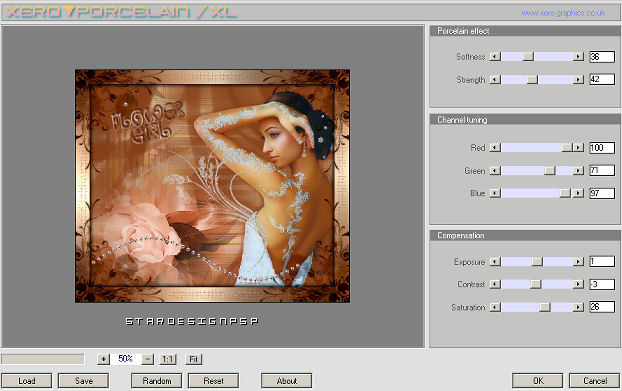Click Contrast slider right arrow
The width and height of the screenshot is (622, 391).
coord(578,284)
